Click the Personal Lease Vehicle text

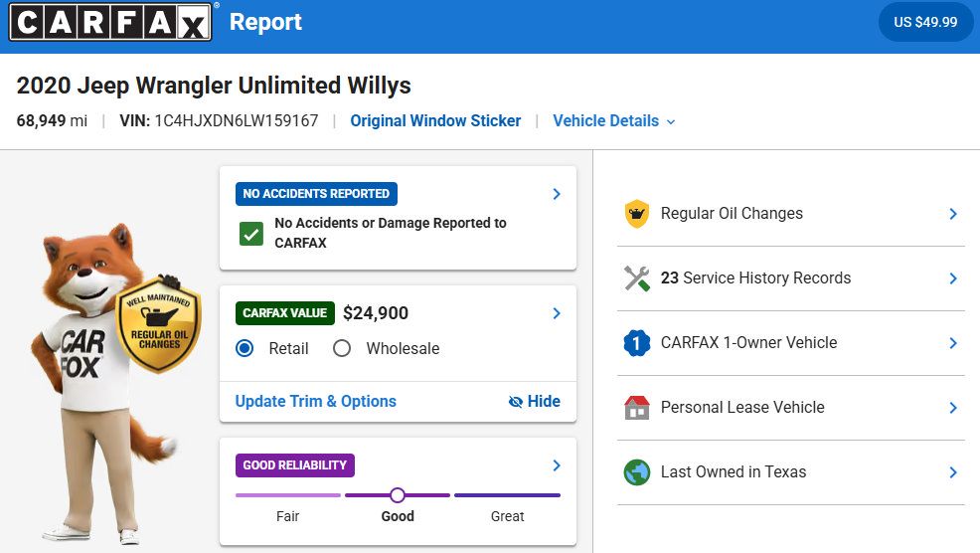[742, 407]
